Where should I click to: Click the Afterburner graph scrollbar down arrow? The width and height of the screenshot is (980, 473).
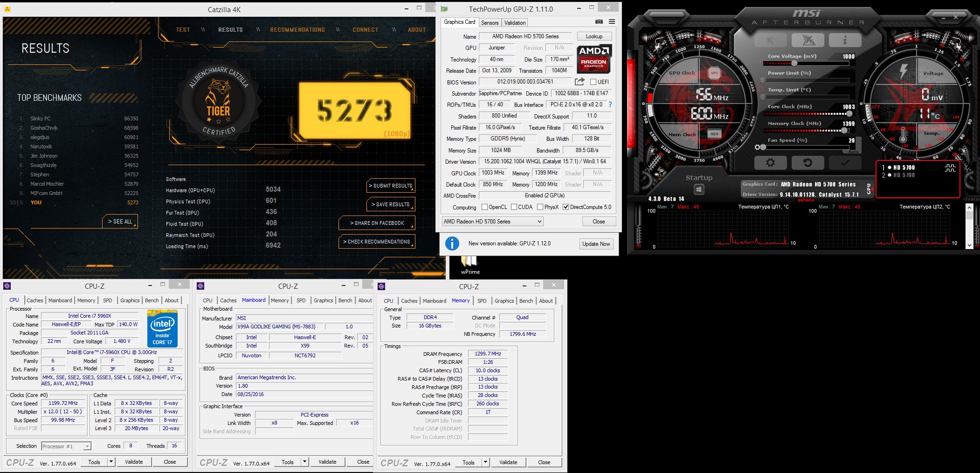click(969, 245)
